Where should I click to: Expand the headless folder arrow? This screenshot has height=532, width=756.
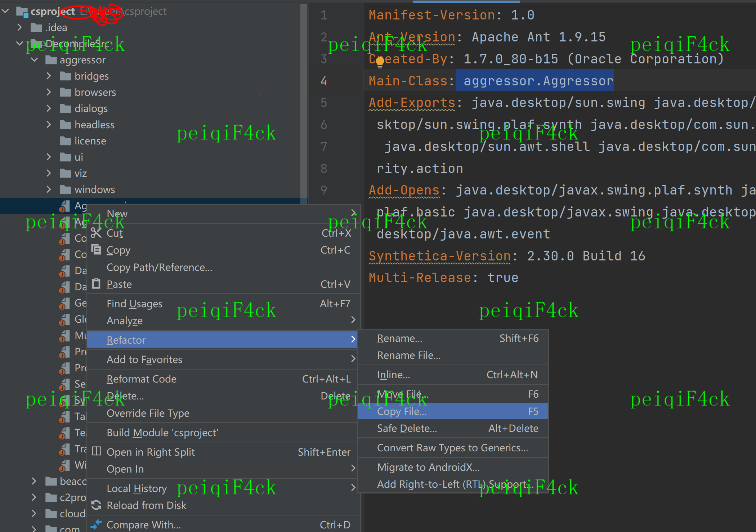point(49,125)
